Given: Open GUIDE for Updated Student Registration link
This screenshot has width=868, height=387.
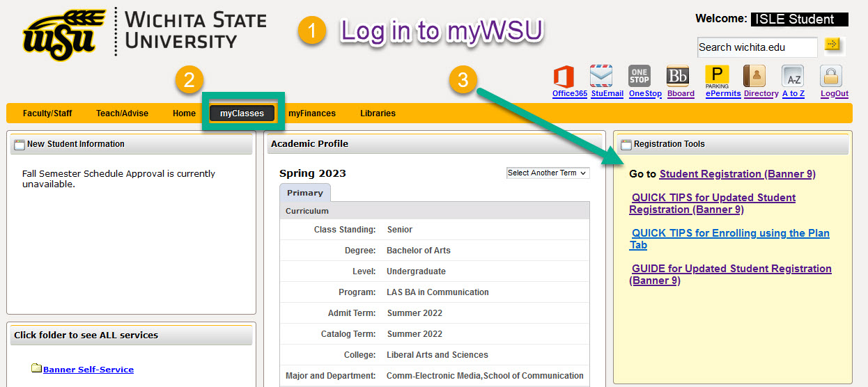Looking at the screenshot, I should 730,274.
